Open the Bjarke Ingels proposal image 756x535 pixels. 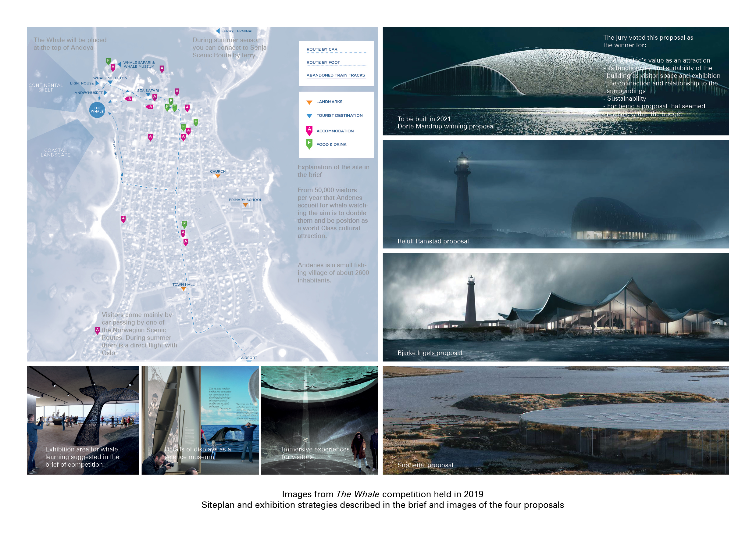pyautogui.click(x=555, y=307)
